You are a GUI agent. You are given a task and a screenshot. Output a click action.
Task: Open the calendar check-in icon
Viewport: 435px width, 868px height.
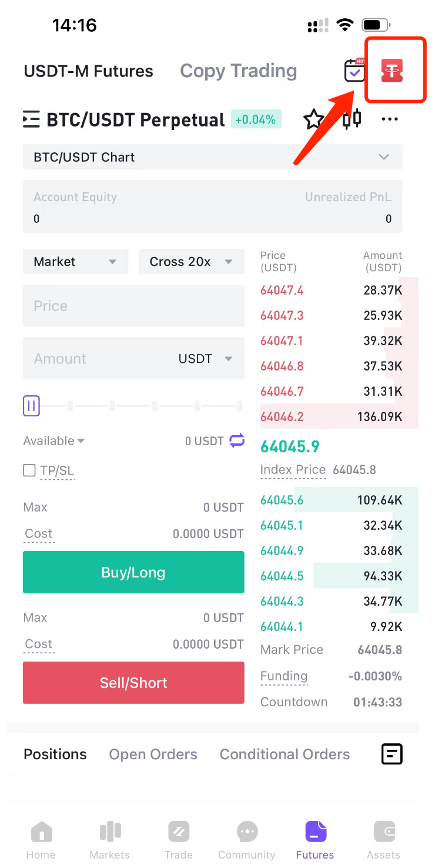click(x=354, y=71)
